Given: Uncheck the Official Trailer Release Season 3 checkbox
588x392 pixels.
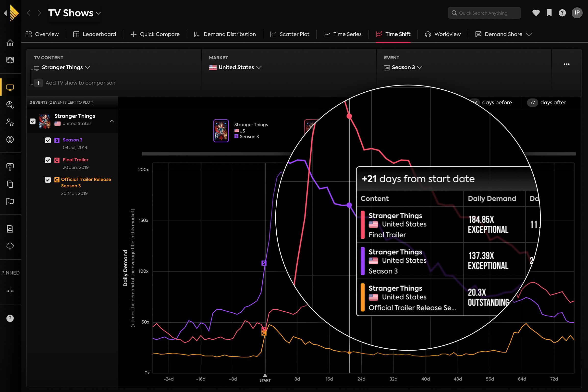Looking at the screenshot, I should (x=48, y=180).
